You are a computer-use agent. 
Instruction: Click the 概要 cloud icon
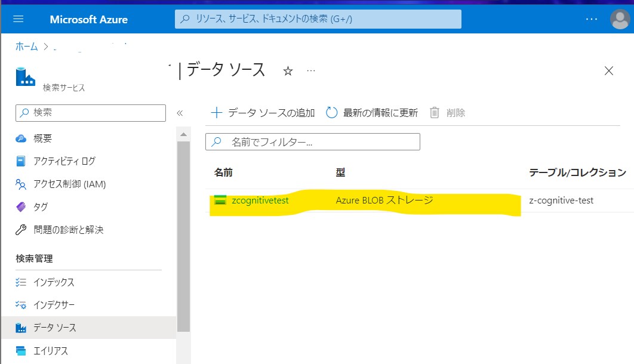click(x=21, y=138)
